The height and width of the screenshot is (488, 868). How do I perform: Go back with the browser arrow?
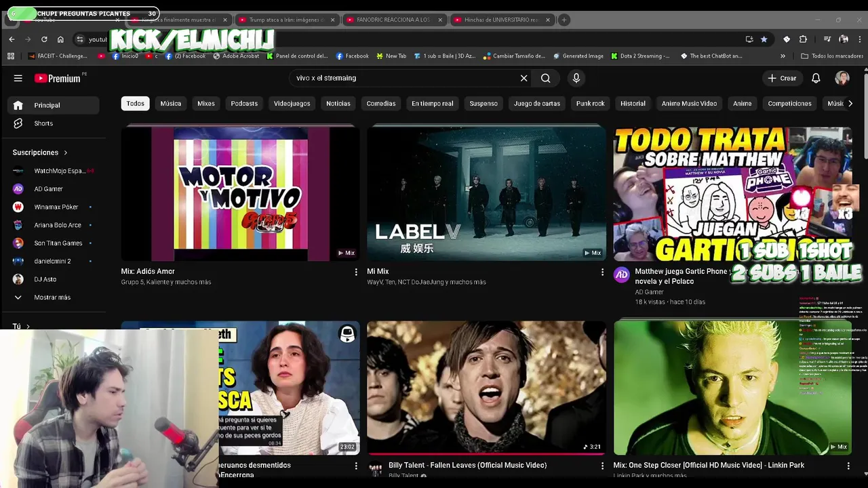pyautogui.click(x=12, y=39)
